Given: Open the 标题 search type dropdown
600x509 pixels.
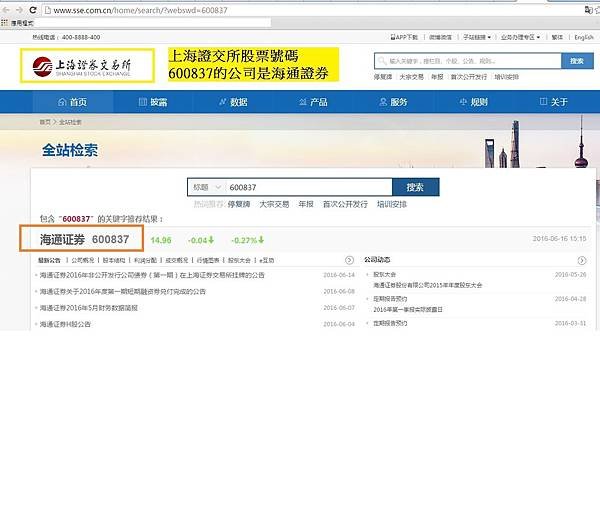Looking at the screenshot, I should click(x=207, y=187).
